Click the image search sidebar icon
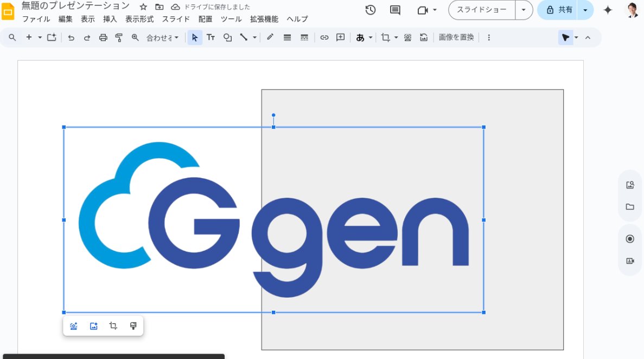Viewport: 644px width, 359px height. (x=630, y=185)
